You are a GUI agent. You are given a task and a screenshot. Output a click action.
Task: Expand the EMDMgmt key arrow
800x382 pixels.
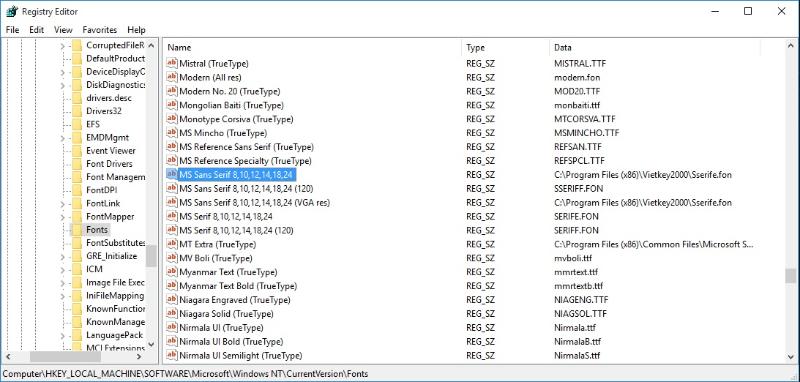click(x=62, y=138)
